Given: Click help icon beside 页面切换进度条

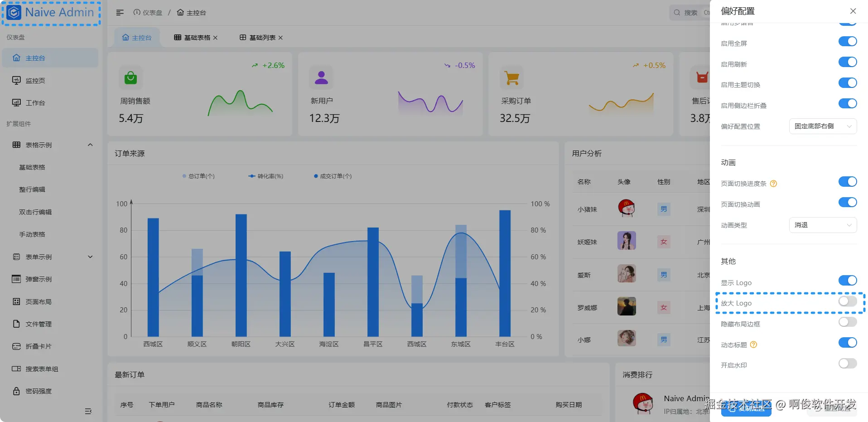Looking at the screenshot, I should point(773,184).
